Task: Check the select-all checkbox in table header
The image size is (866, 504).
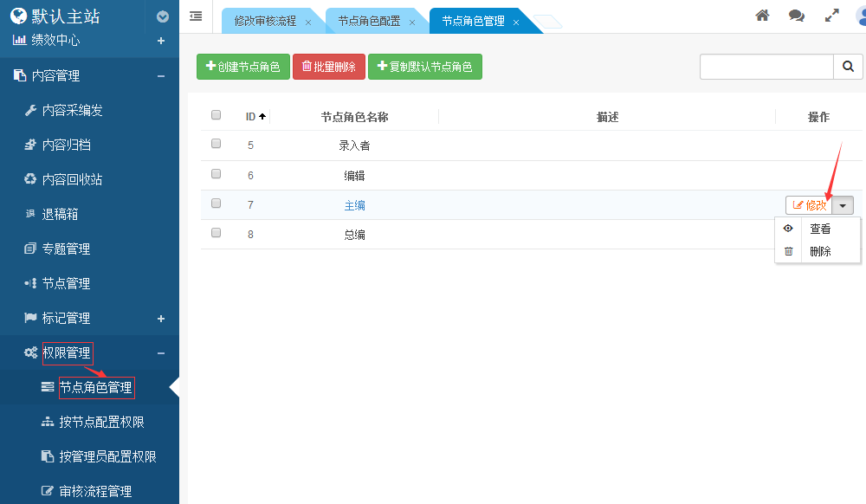Action: click(x=216, y=115)
